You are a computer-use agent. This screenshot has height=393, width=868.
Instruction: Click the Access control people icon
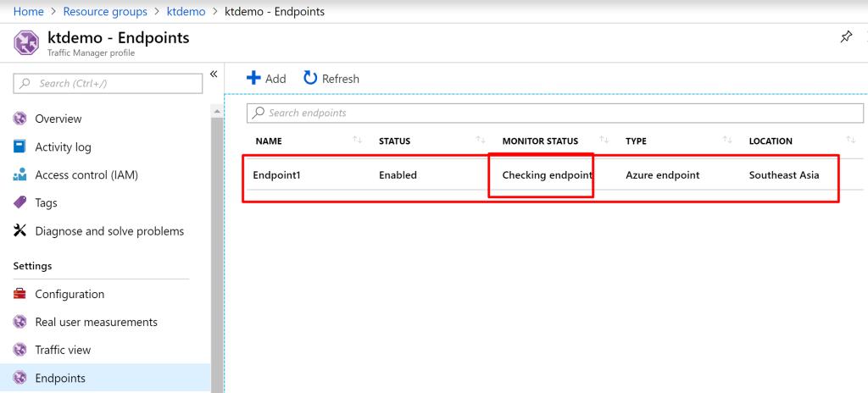20,175
